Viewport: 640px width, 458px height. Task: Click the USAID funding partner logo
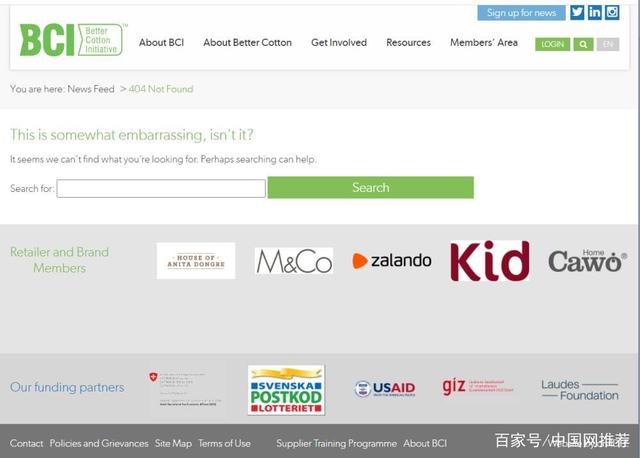tap(384, 389)
